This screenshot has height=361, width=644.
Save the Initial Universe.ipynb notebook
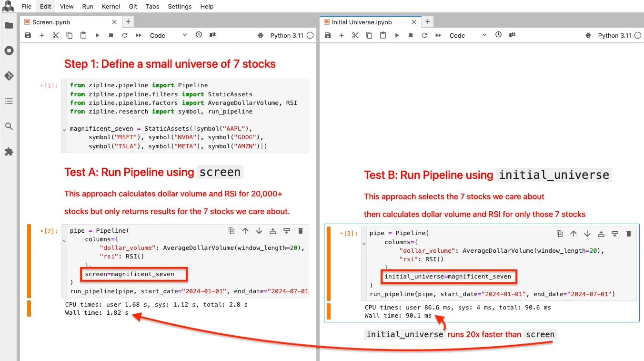tap(327, 35)
